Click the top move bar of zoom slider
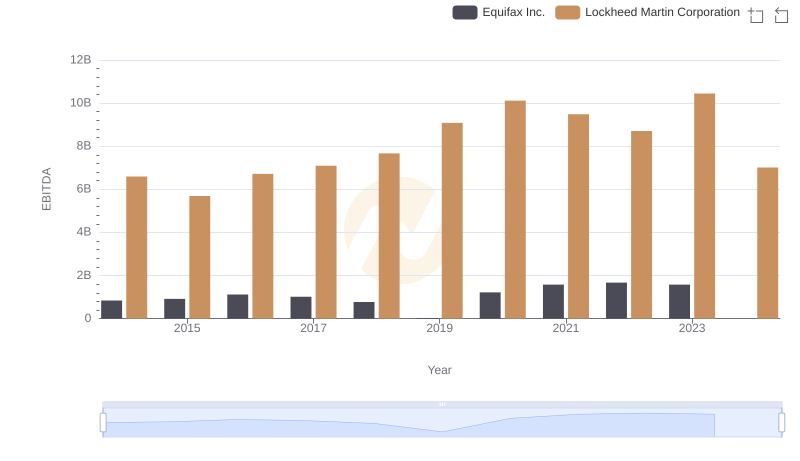The image size is (800, 461). (x=442, y=404)
